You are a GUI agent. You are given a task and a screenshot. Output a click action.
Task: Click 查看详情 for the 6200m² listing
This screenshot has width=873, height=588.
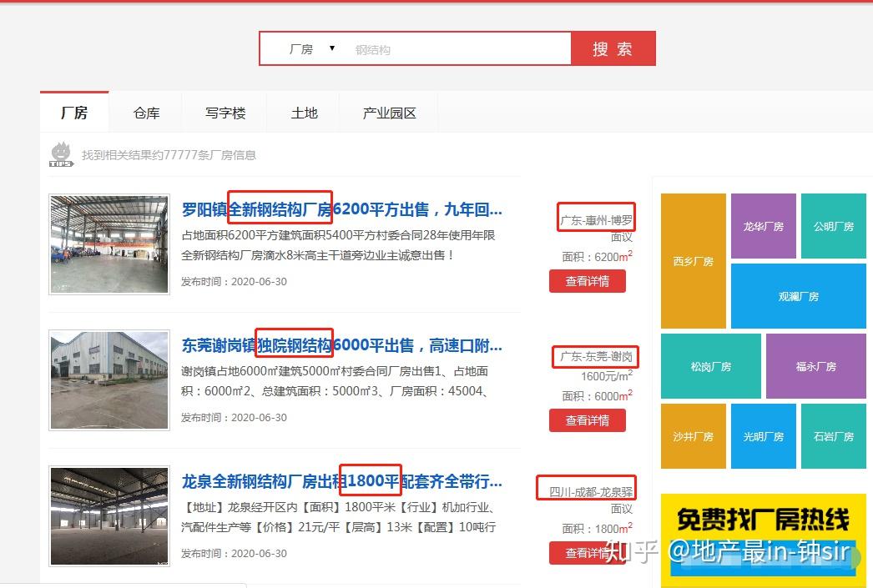pyautogui.click(x=587, y=281)
